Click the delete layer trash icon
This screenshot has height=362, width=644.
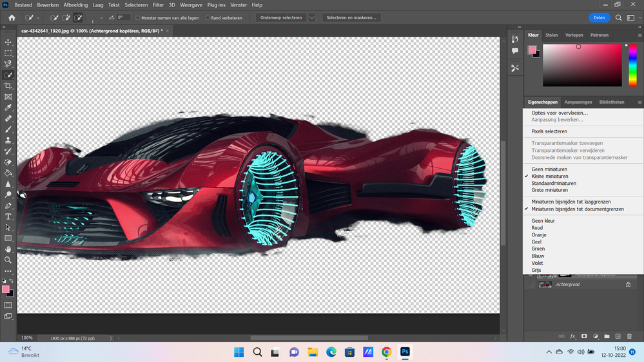point(629,336)
